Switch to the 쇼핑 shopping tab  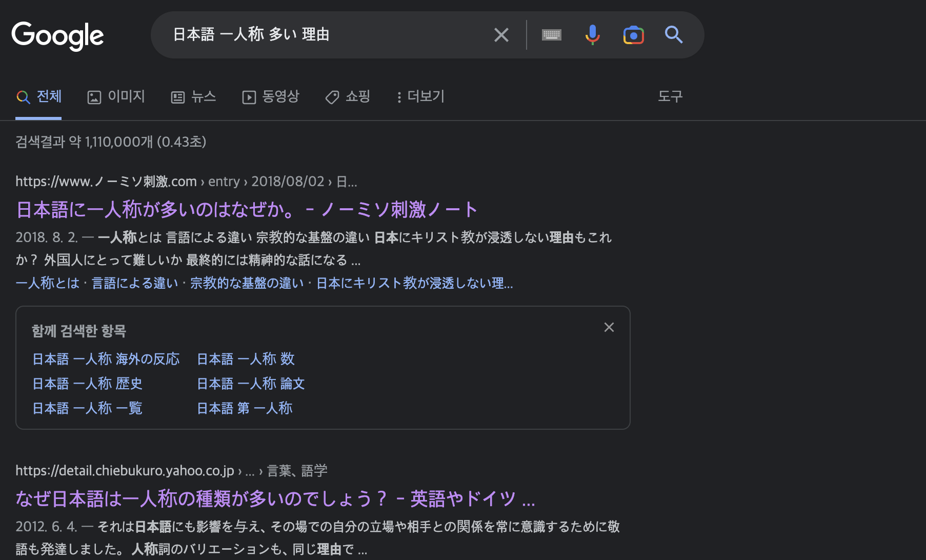coord(348,97)
